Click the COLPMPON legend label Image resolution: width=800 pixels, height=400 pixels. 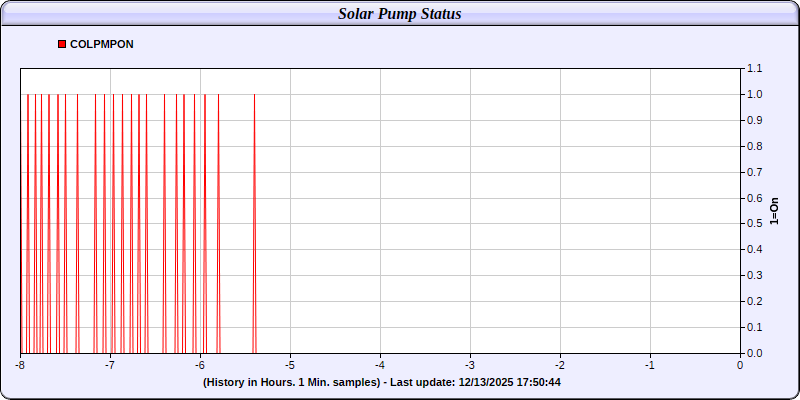click(101, 45)
